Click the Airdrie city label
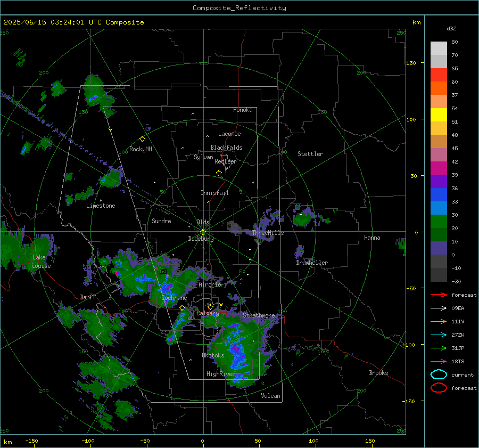This screenshot has width=479, height=448. [x=210, y=284]
